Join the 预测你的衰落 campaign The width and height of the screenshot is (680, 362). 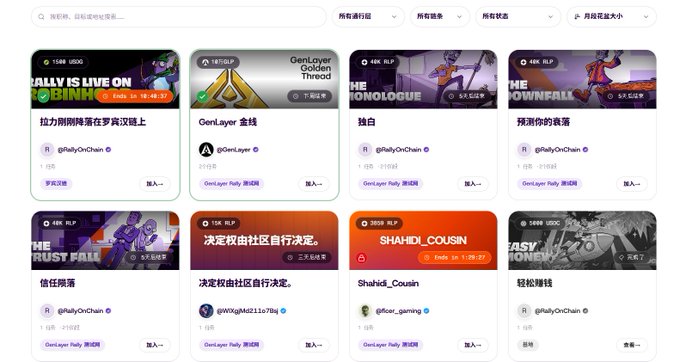(x=632, y=184)
